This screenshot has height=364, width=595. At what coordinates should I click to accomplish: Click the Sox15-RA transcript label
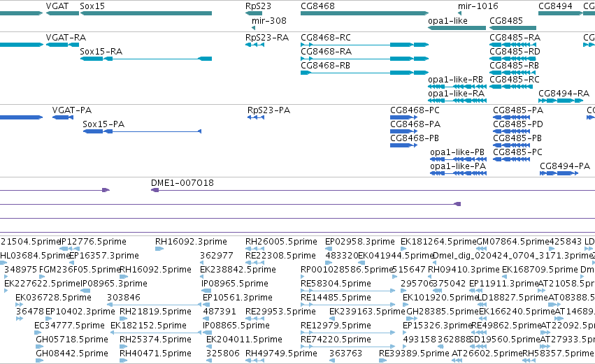click(x=101, y=51)
